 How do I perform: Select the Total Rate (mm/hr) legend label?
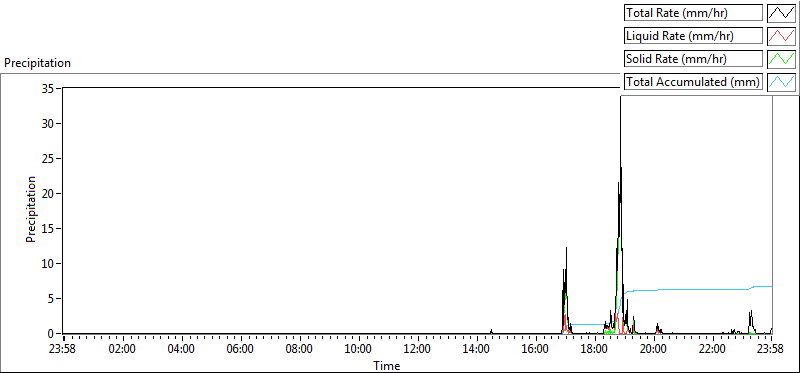coord(693,13)
